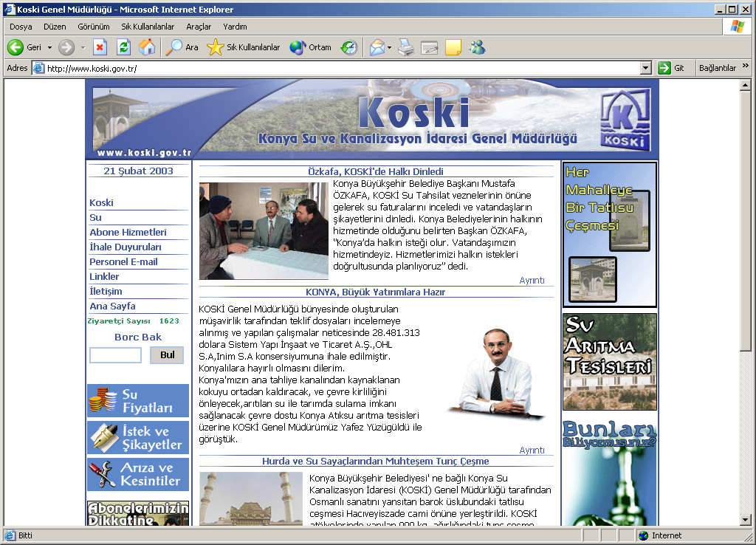
Task: Click the page icon in address bar
Action: tap(39, 68)
